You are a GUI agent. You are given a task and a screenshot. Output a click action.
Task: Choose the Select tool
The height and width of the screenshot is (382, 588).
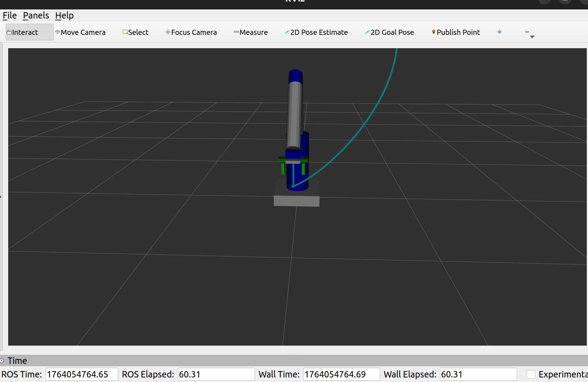(135, 32)
